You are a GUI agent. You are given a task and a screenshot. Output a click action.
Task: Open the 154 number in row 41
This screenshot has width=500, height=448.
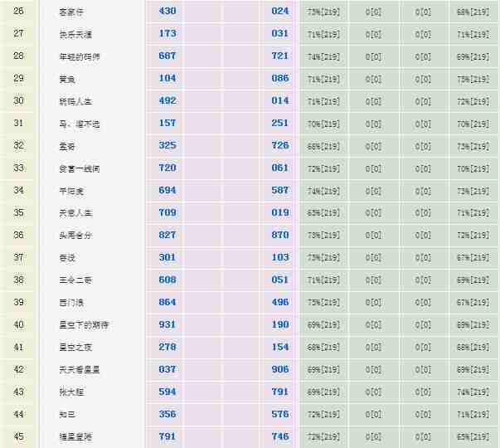click(x=279, y=348)
